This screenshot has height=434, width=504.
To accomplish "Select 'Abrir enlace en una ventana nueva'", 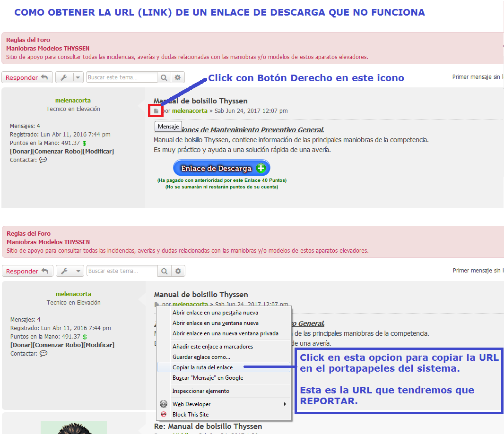I will pos(224,323).
